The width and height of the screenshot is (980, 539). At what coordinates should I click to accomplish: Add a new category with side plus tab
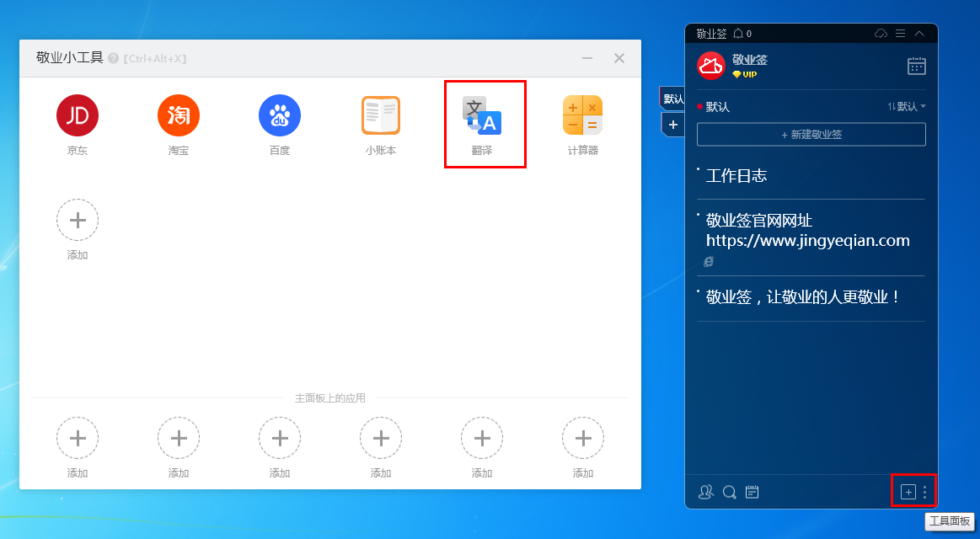pos(673,125)
